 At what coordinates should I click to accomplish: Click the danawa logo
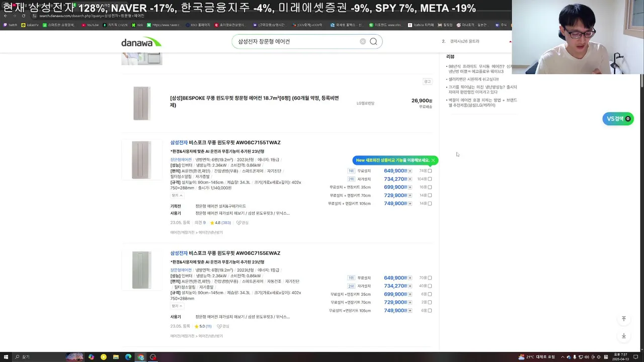coord(141,42)
